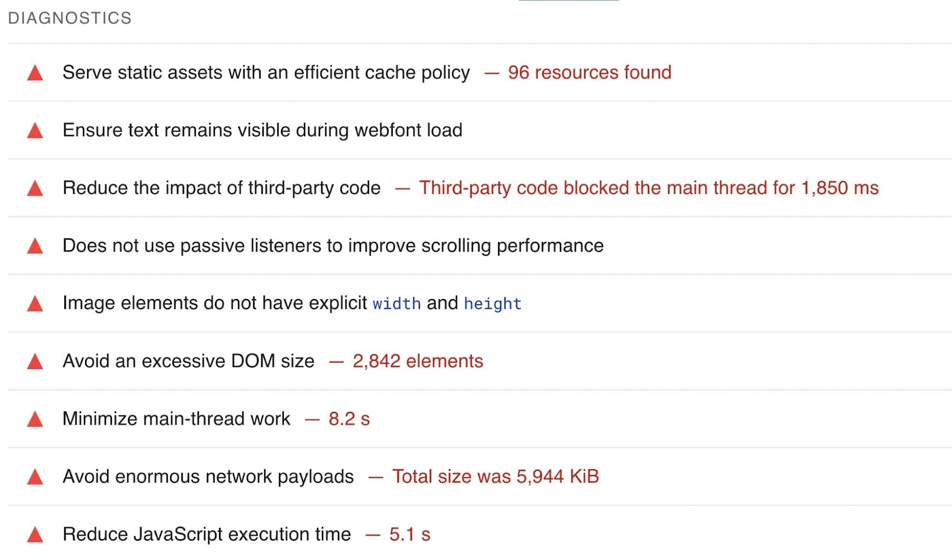Click the warning triangle beside JavaScript execution audit
The width and height of the screenshot is (952, 560).
(35, 534)
